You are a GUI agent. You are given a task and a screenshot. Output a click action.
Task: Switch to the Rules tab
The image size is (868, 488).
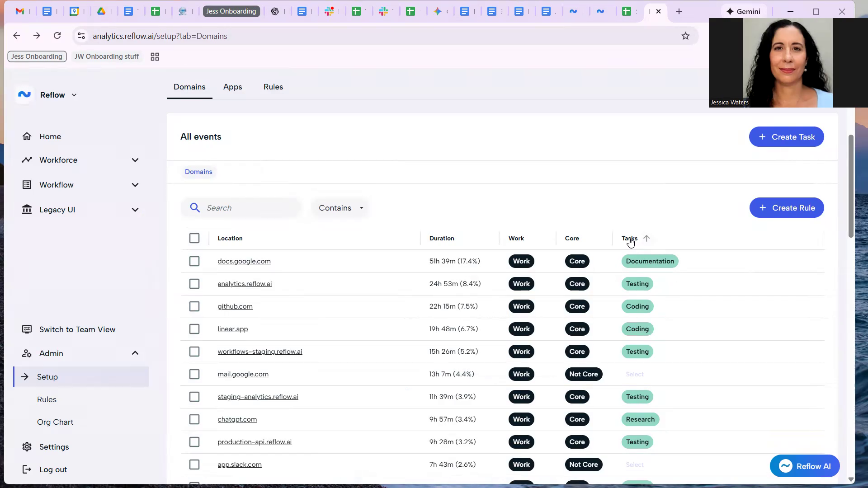click(273, 87)
